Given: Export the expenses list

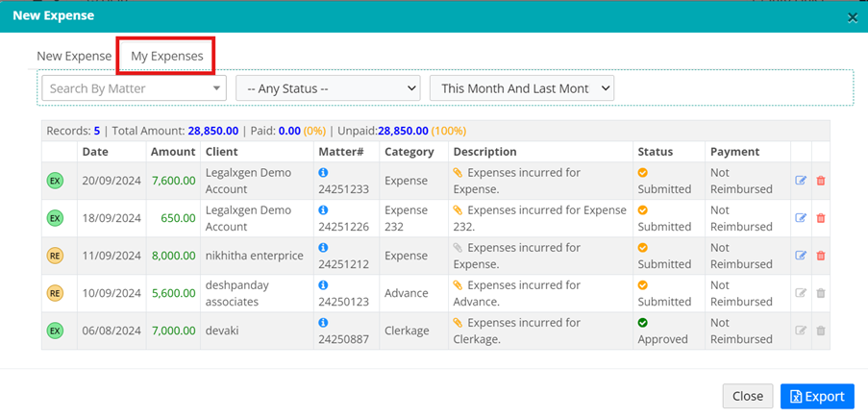Looking at the screenshot, I should click(817, 396).
